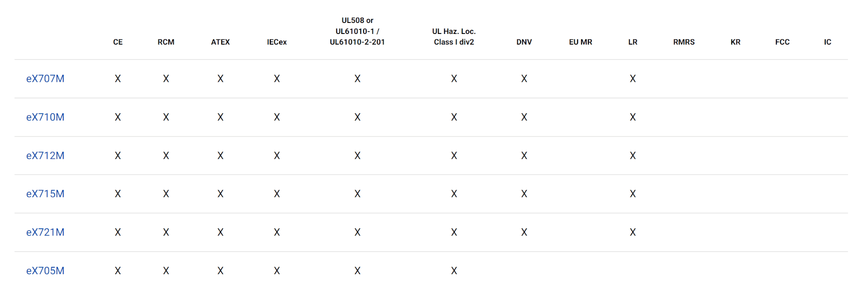Select the LR column header
This screenshot has width=868, height=303.
click(x=633, y=42)
